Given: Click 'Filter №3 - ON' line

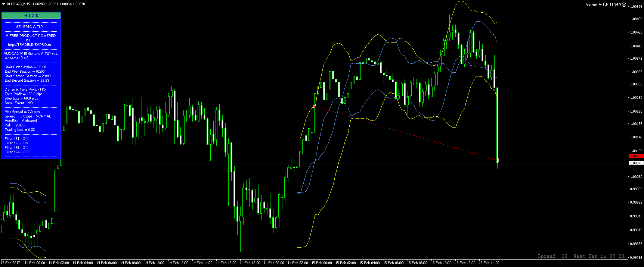Looking at the screenshot, I should pos(16,148).
